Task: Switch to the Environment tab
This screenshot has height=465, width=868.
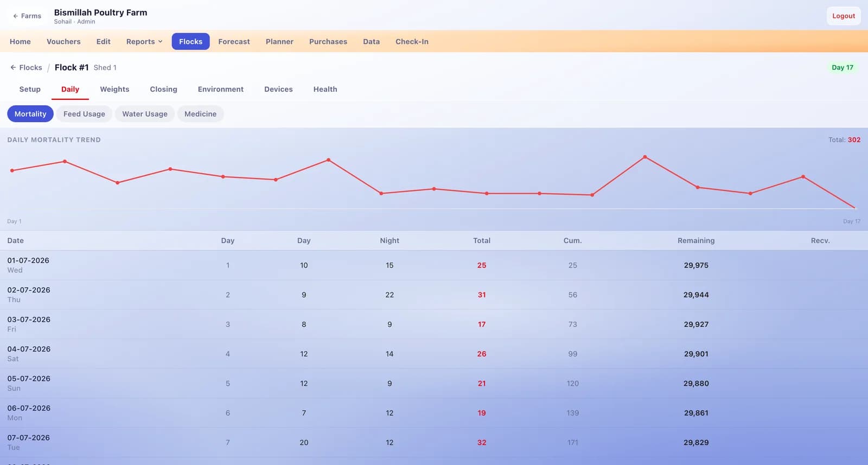Action: coord(220,90)
